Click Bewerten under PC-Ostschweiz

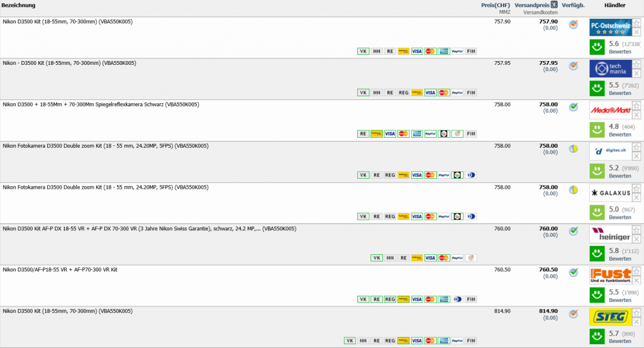coord(619,52)
